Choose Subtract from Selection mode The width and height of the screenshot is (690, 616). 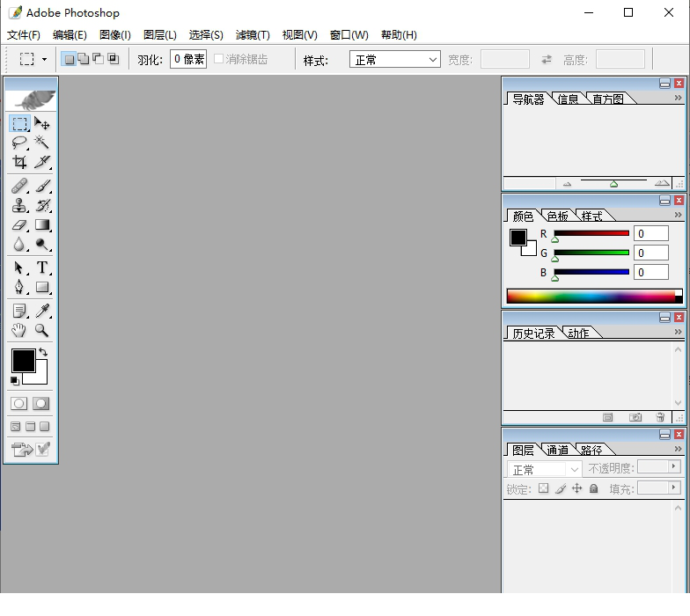point(99,59)
